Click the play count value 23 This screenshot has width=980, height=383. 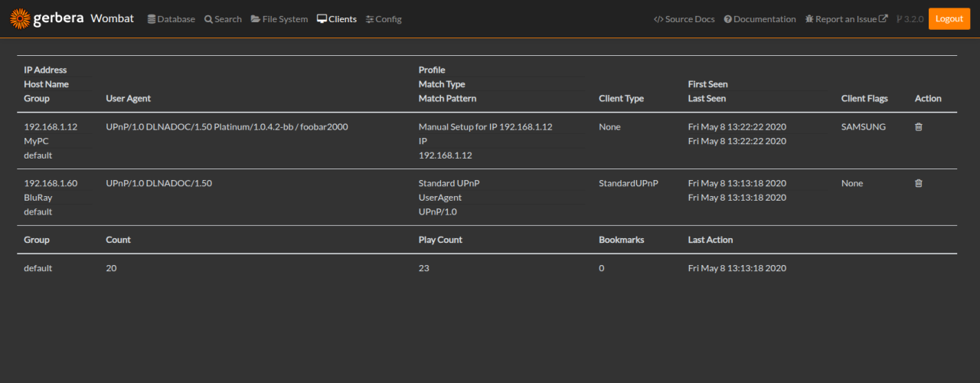click(x=424, y=269)
